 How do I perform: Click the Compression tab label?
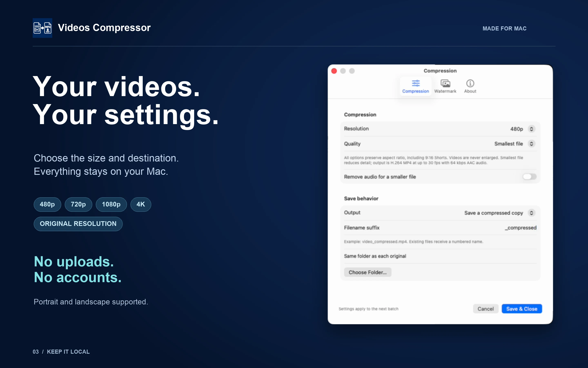pyautogui.click(x=415, y=91)
